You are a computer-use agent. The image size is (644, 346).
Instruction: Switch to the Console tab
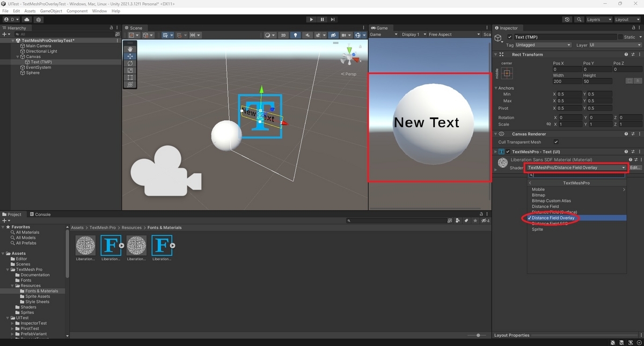[40, 215]
